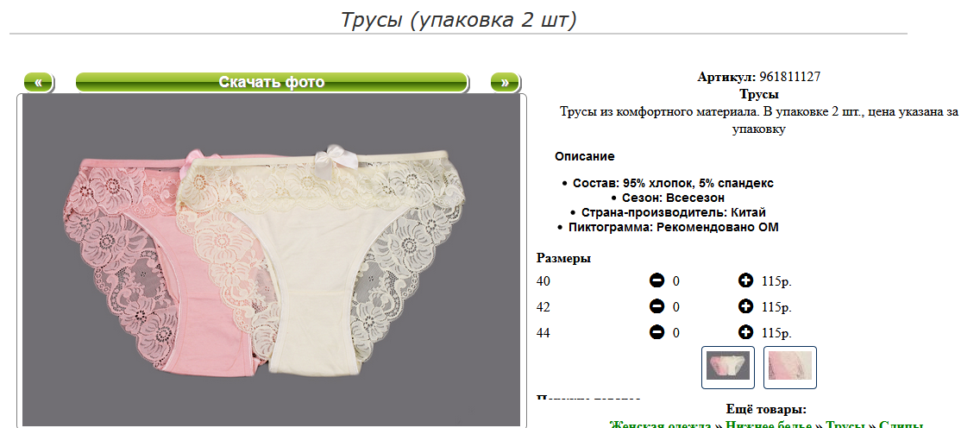Reduce quantity for size 44
This screenshot has width=980, height=428.
tap(656, 332)
